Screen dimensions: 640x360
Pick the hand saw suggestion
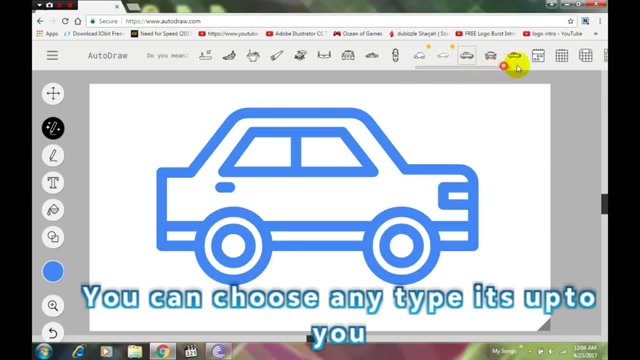[277, 56]
